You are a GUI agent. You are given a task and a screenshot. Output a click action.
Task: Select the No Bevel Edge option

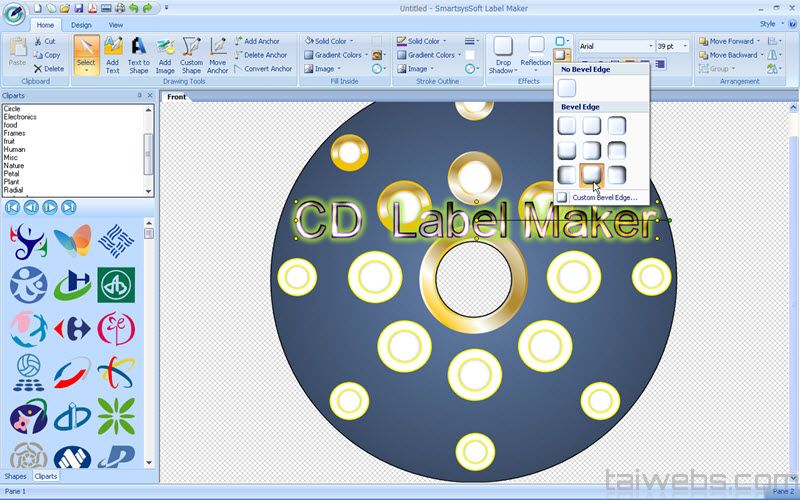point(567,88)
